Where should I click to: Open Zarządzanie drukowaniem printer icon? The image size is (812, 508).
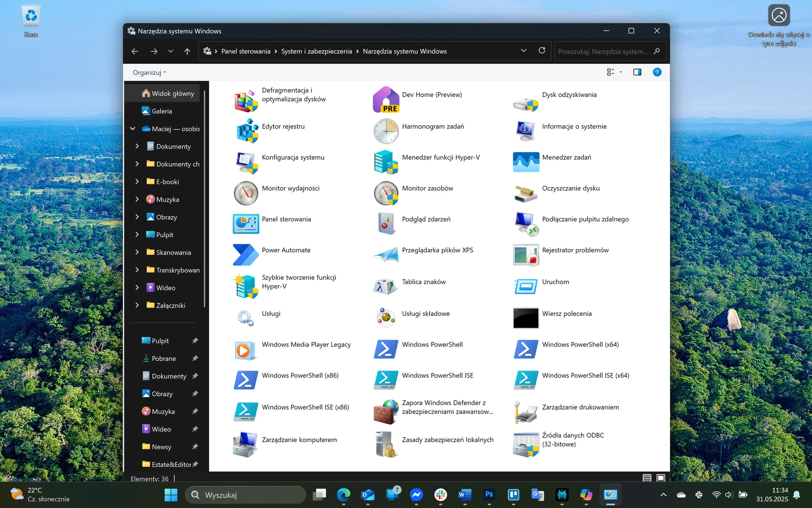pos(526,411)
